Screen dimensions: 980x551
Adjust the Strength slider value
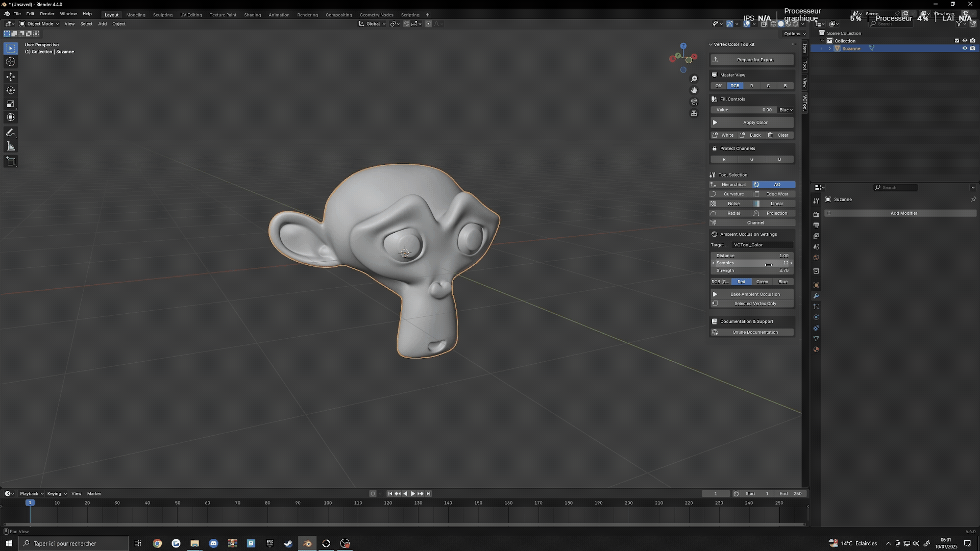tap(751, 270)
